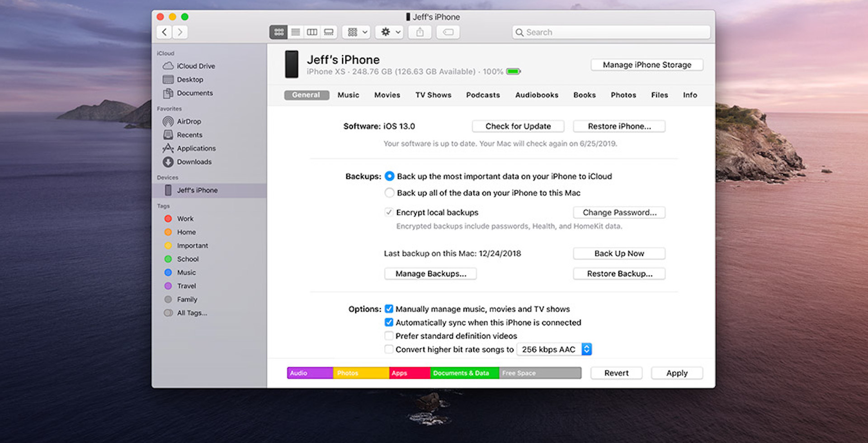This screenshot has width=868, height=443.
Task: Click the iPhone device image in the header
Action: click(292, 65)
